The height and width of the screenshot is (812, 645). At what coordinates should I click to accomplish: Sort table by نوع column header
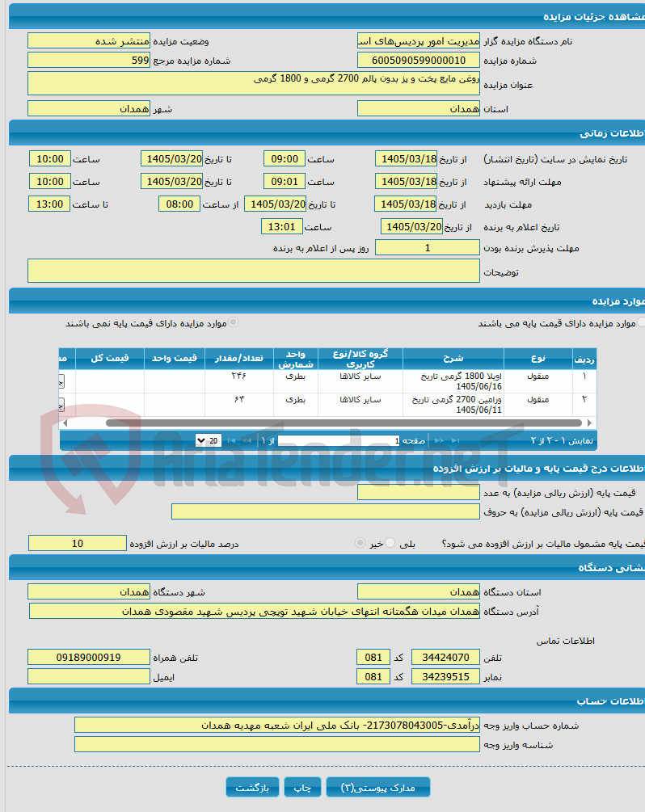click(x=538, y=359)
